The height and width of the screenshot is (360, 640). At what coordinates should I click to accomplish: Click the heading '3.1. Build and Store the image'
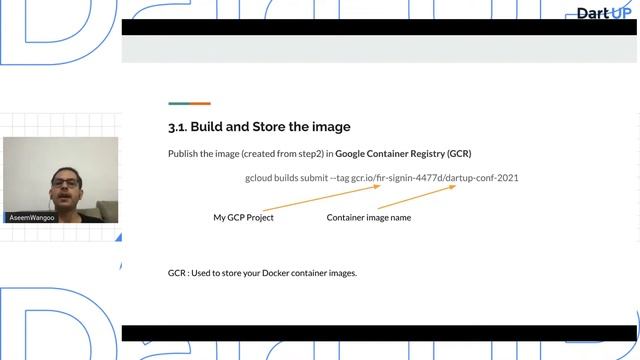259,127
